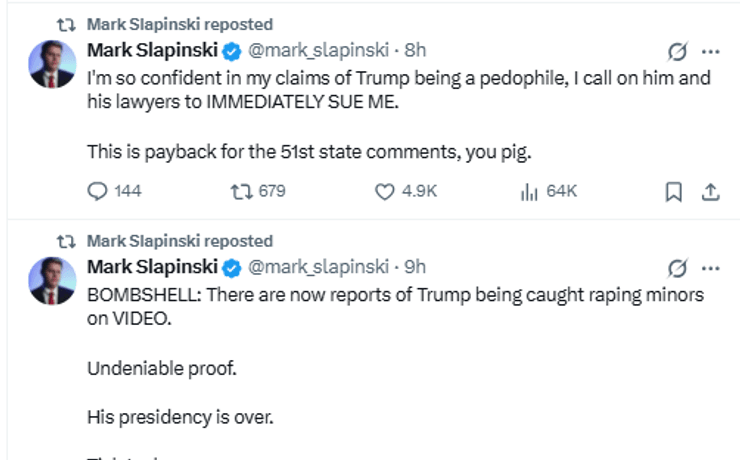Image resolution: width=740 pixels, height=460 pixels.
Task: Like the first post with 4.9K likes
Action: pos(384,191)
